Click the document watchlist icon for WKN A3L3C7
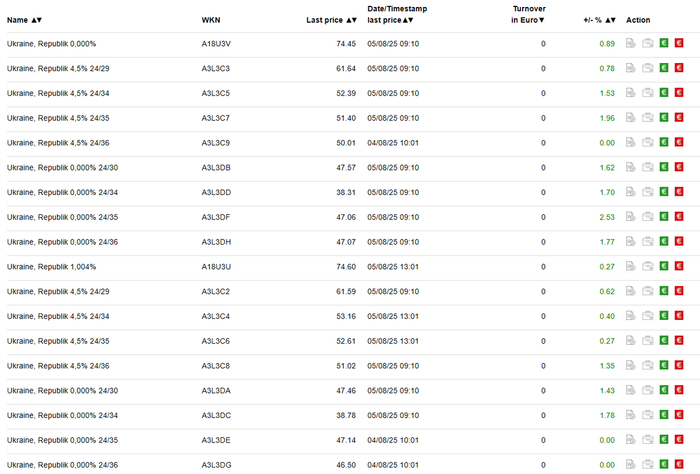This screenshot has height=474, width=700. (x=631, y=118)
